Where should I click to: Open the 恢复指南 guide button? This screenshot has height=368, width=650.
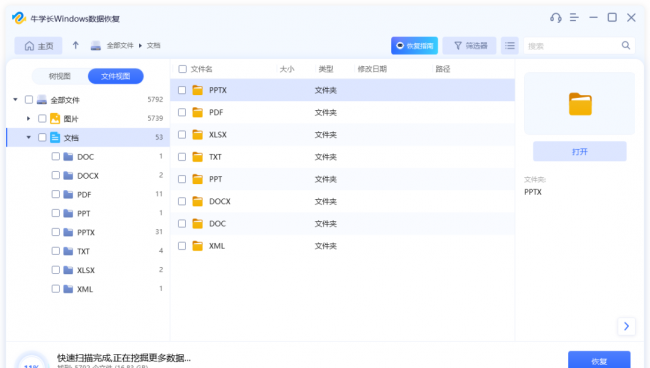tap(415, 46)
